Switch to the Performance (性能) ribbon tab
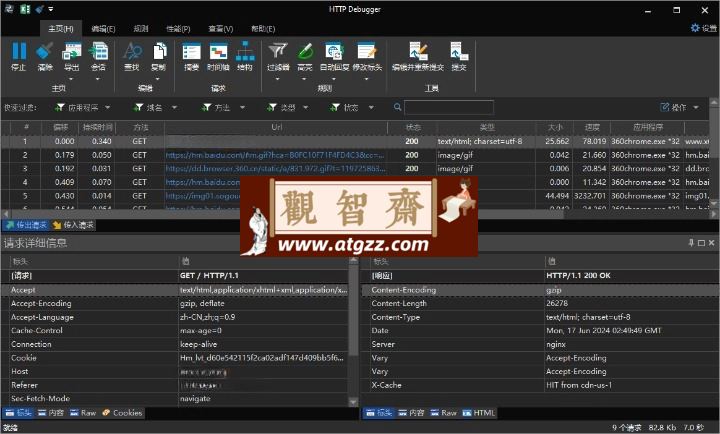This screenshot has height=434, width=720. [178, 28]
